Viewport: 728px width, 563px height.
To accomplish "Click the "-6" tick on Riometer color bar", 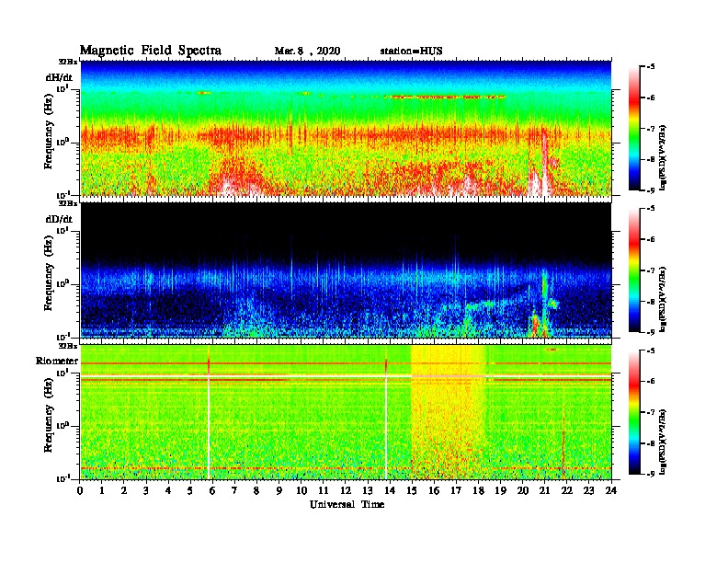I will [x=651, y=382].
